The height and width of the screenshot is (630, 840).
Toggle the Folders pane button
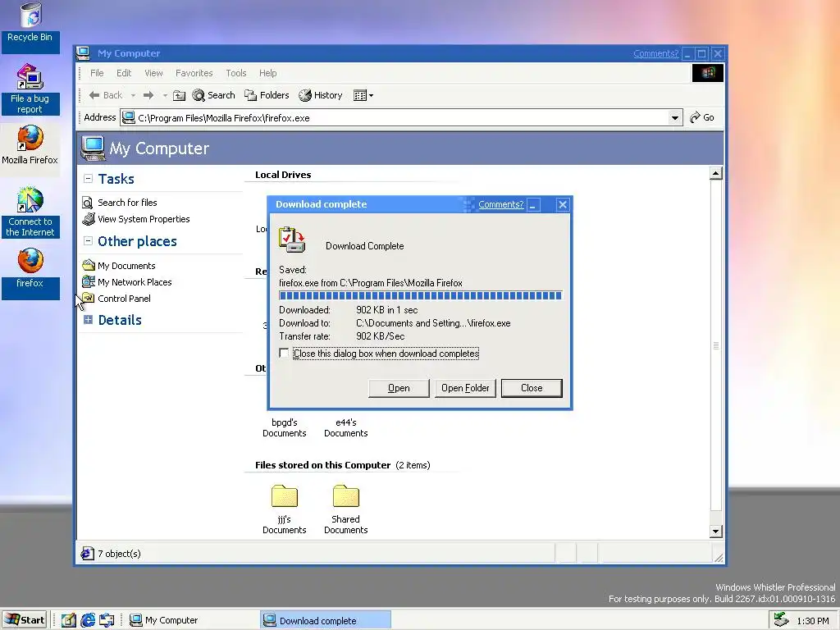tap(267, 95)
